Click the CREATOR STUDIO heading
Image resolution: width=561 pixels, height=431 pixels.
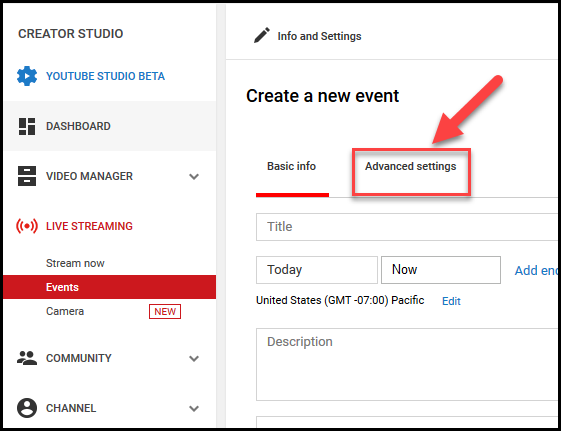tap(71, 34)
